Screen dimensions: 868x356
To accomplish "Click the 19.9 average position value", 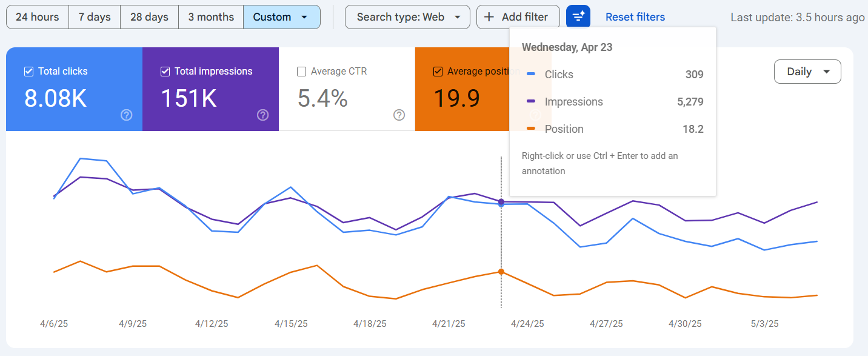I will tap(457, 98).
